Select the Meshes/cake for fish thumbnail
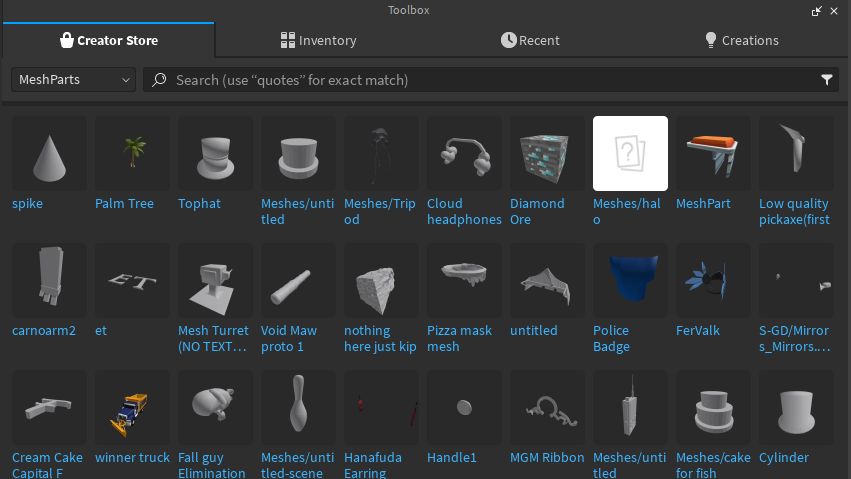851x479 pixels. (x=714, y=407)
